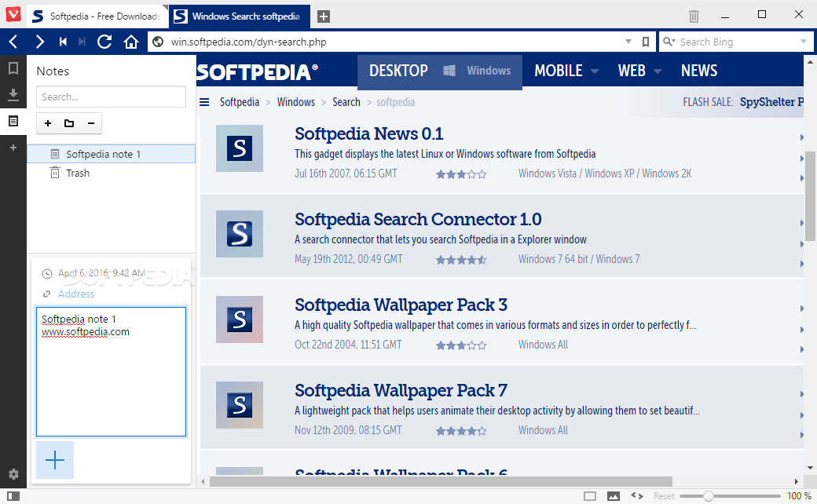Open the settings gear icon
Image resolution: width=817 pixels, height=504 pixels.
tap(13, 474)
